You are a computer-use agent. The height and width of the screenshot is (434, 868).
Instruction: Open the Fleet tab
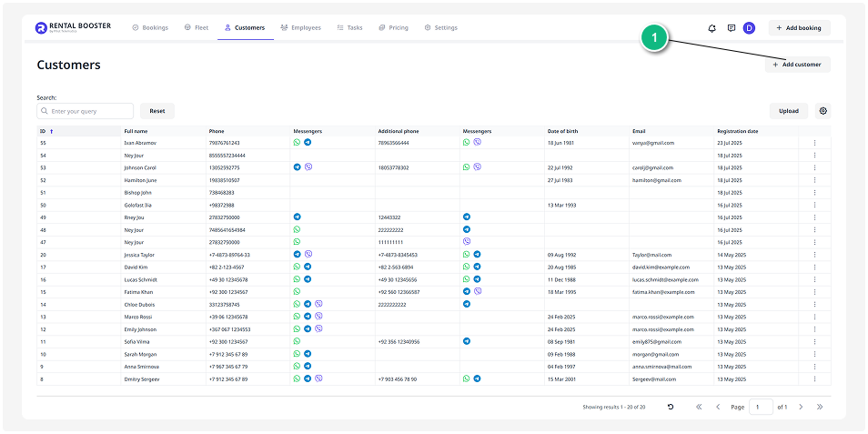coord(197,28)
